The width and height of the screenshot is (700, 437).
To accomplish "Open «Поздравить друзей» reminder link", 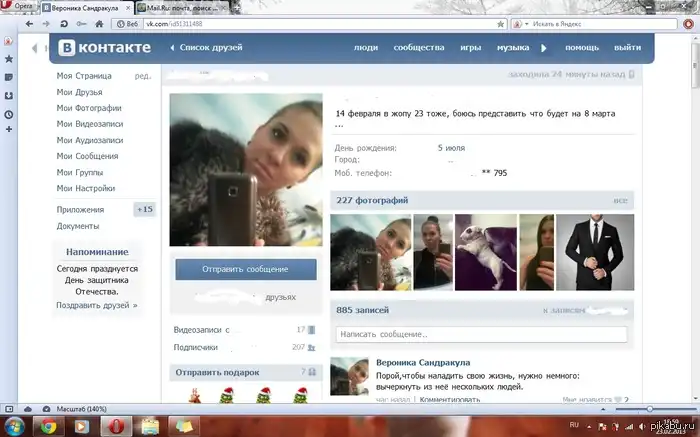I will [97, 305].
